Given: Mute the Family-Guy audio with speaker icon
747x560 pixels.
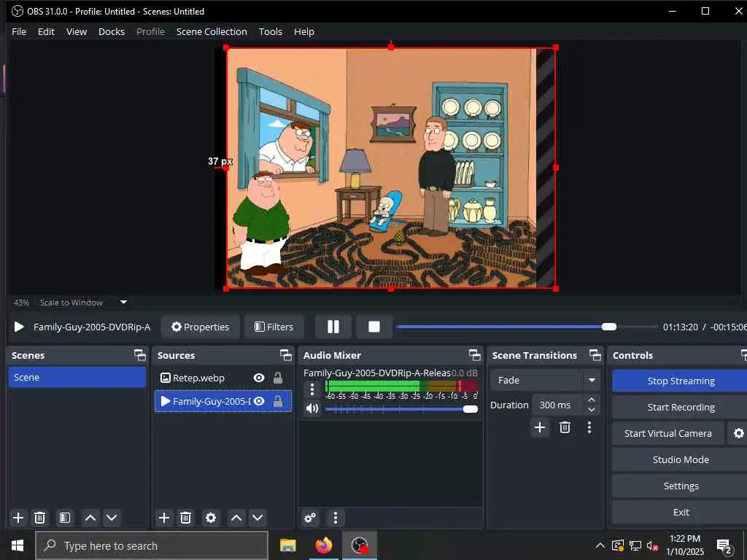Looking at the screenshot, I should (312, 408).
